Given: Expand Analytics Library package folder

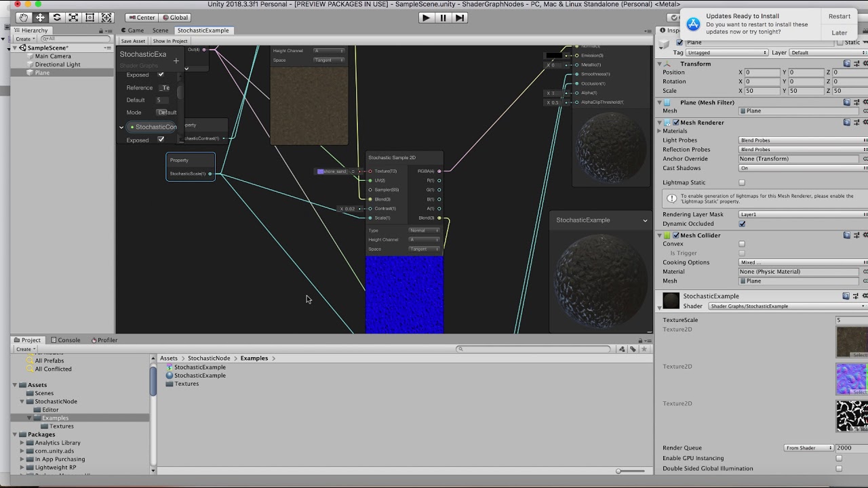Looking at the screenshot, I should [x=22, y=443].
